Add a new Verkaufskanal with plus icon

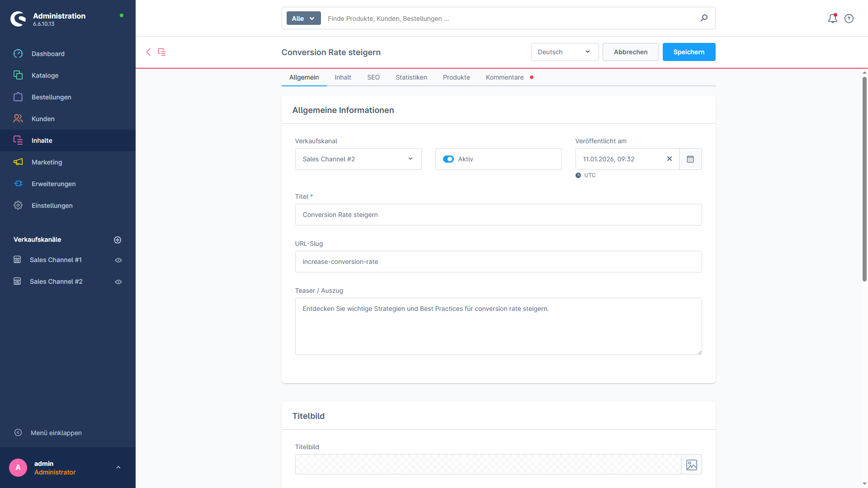coord(118,240)
